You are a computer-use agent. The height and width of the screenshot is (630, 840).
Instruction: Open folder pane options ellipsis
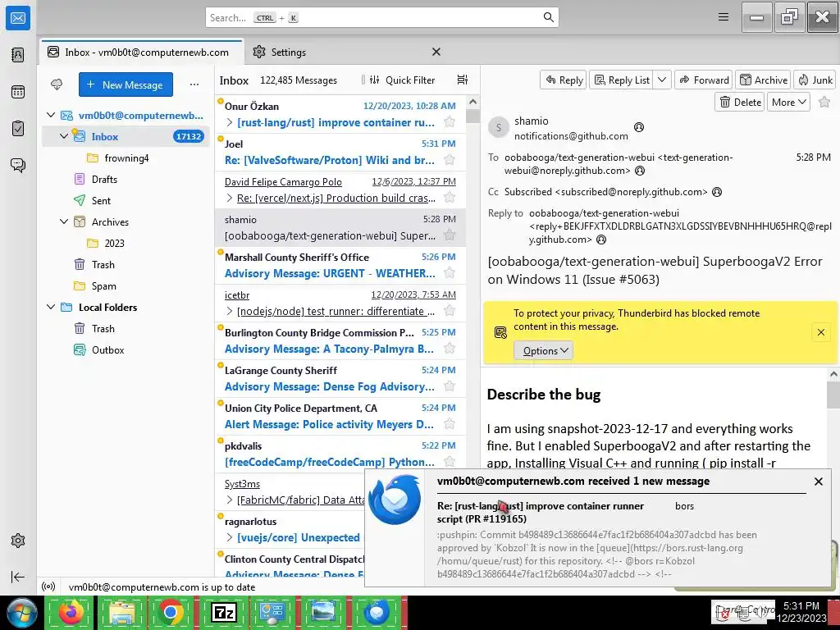(194, 84)
